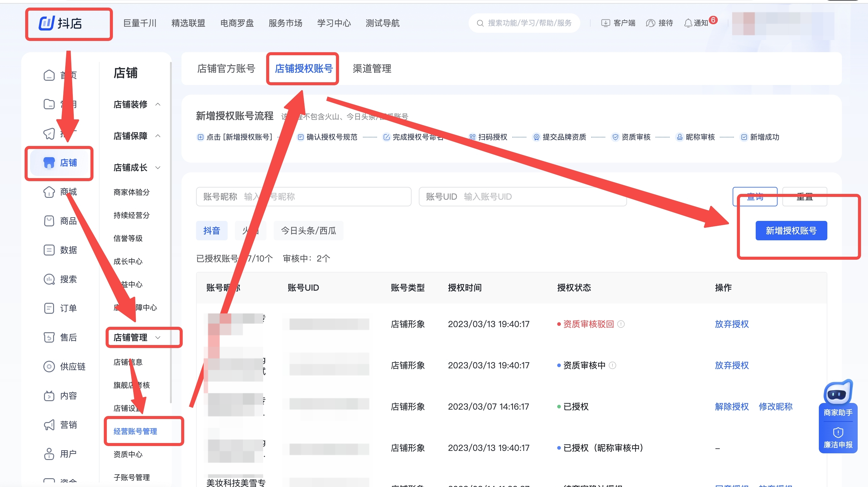
Task: Open the 供应链 sidebar icon
Action: click(x=49, y=367)
